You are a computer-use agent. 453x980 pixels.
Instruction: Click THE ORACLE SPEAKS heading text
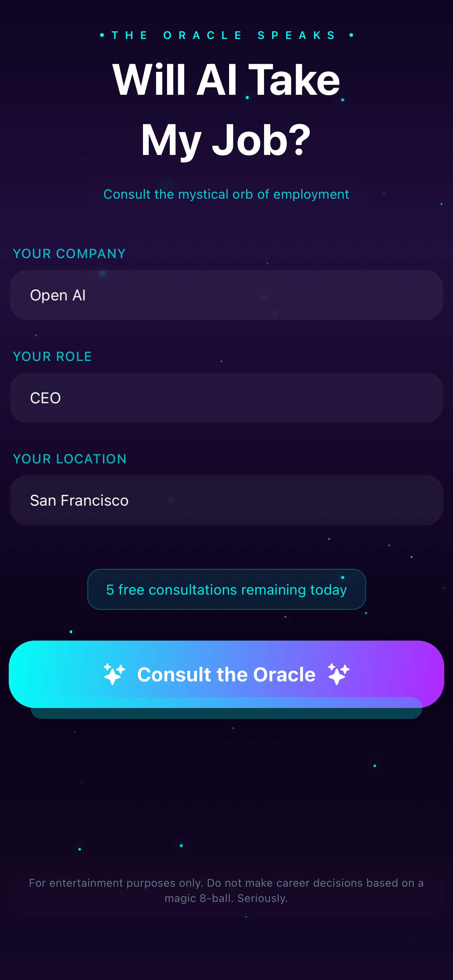pyautogui.click(x=226, y=35)
